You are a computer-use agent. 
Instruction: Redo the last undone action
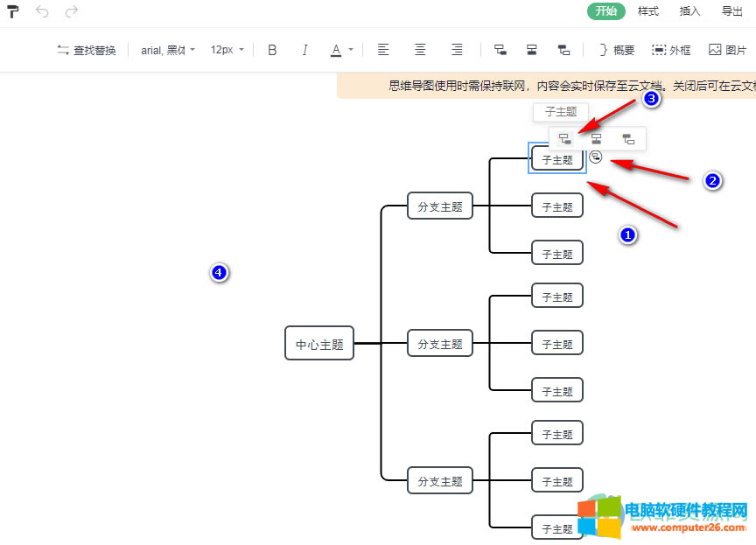[x=71, y=11]
